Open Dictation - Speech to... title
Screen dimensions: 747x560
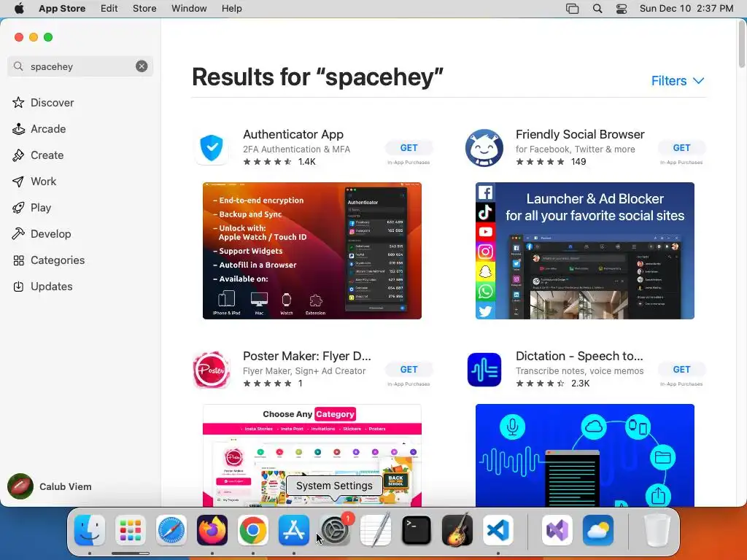pos(579,356)
